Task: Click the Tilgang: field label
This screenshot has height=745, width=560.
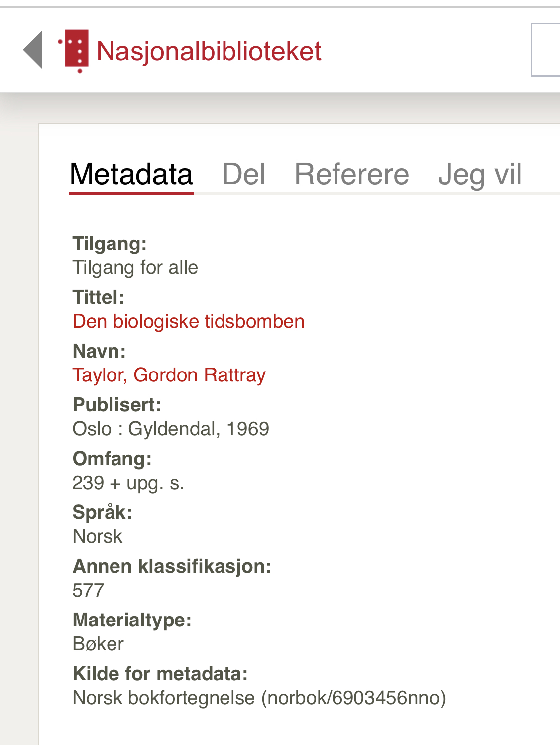Action: click(110, 244)
